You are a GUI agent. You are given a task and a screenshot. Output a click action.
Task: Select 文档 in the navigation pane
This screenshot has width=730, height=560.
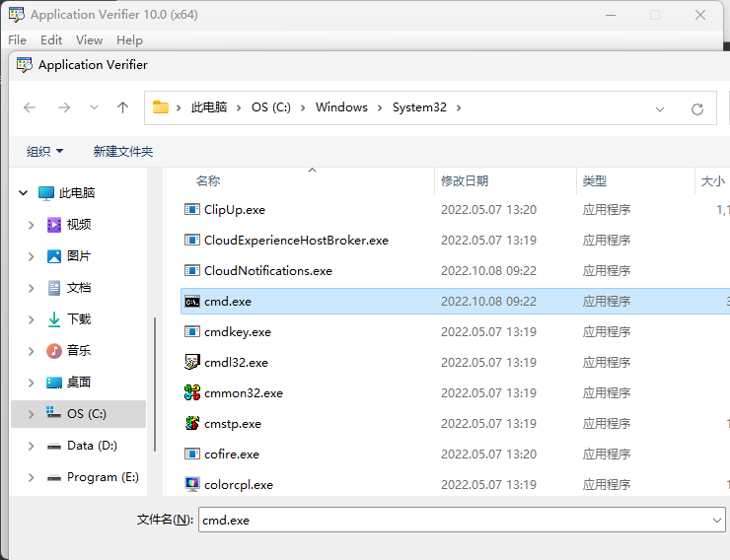79,288
